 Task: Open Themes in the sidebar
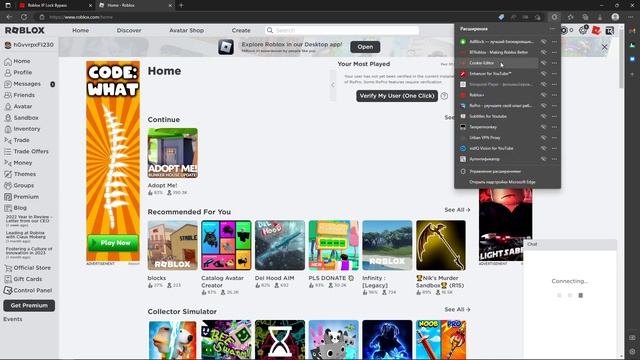pos(20,174)
